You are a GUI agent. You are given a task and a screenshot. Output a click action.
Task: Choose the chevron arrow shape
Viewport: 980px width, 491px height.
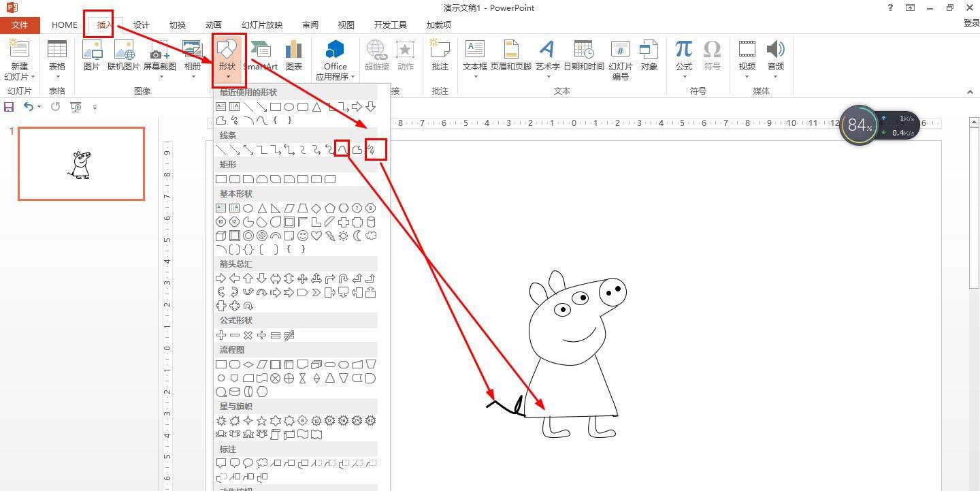[316, 292]
